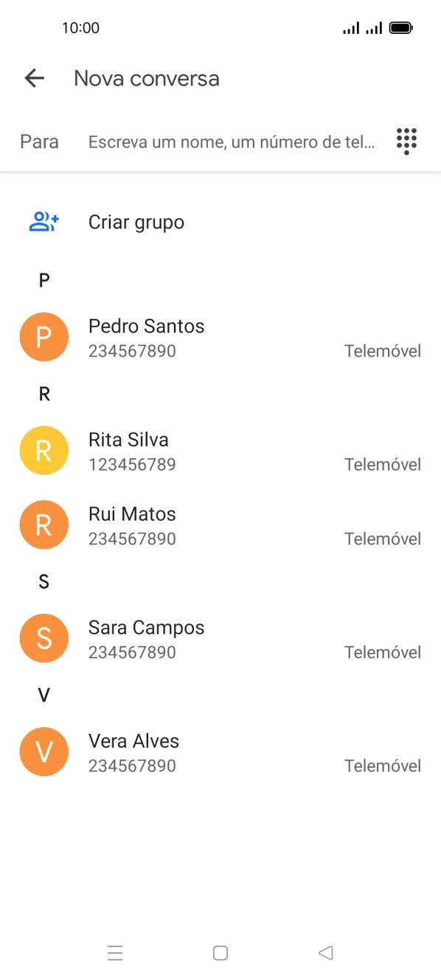
Task: Open the dialpad keypad icon
Action: pos(405,141)
